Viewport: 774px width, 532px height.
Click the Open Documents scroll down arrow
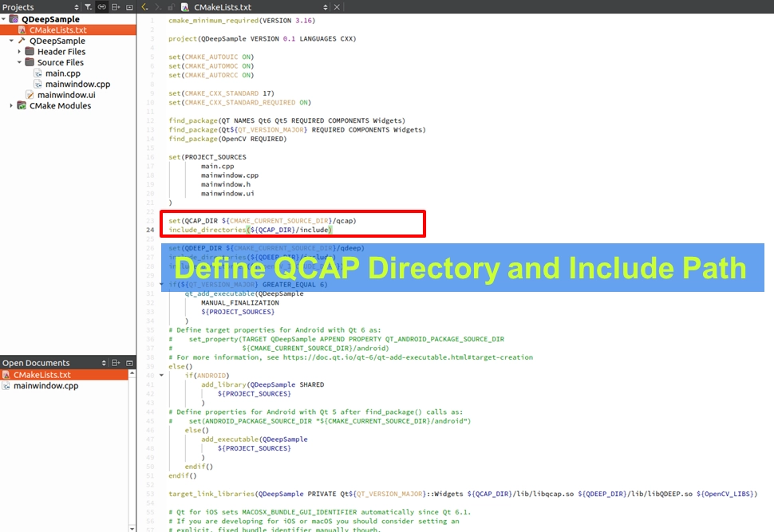point(132,529)
